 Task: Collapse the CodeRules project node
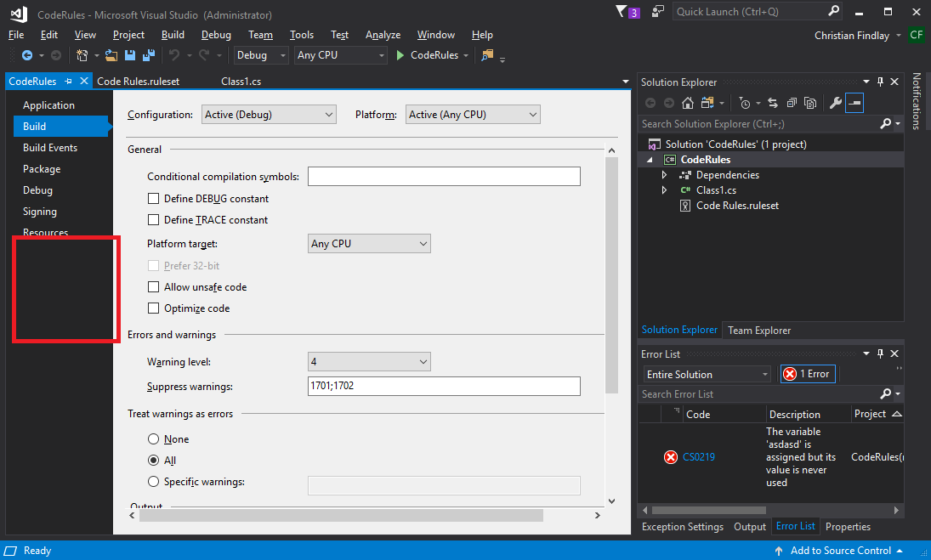tap(650, 160)
